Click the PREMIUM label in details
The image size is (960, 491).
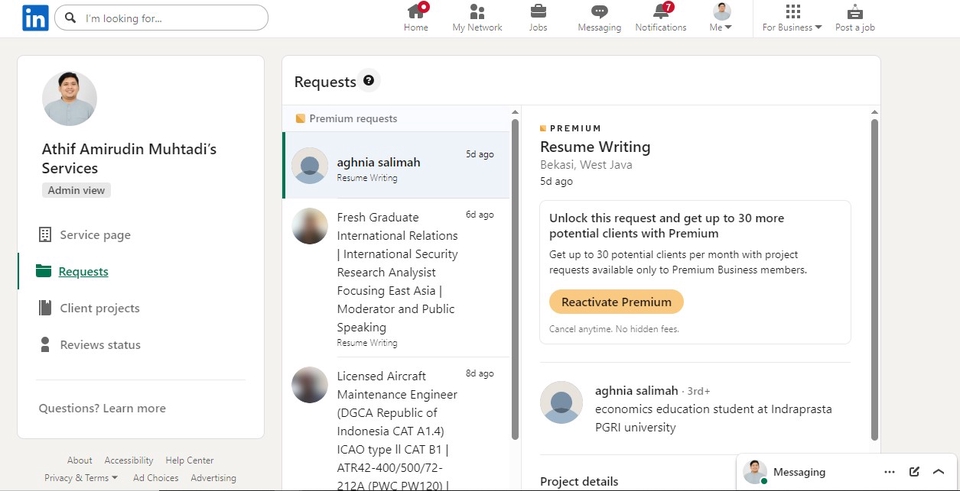click(576, 129)
